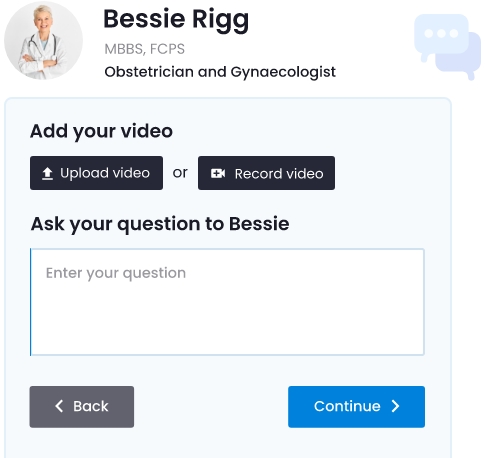Go back using the Back button
Screen dimensions: 485x458
(x=82, y=407)
